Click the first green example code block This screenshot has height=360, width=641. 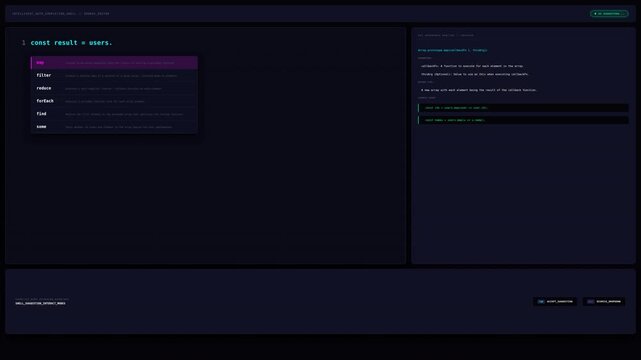click(x=523, y=108)
